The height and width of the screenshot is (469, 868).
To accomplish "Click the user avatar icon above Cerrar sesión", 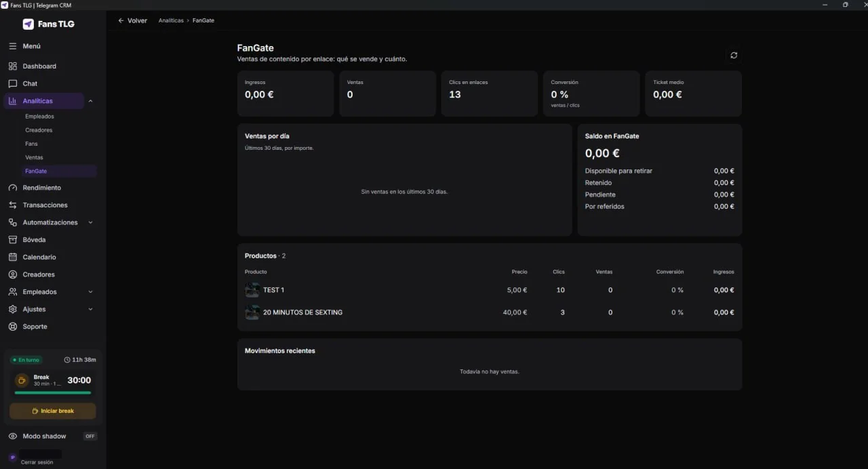I will 13,457.
